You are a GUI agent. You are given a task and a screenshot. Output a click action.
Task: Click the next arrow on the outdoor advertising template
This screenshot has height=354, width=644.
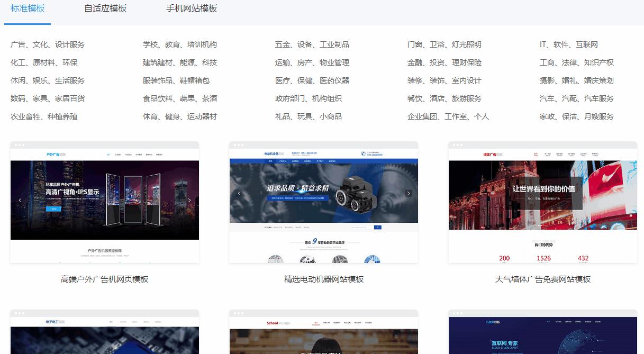pos(189,200)
